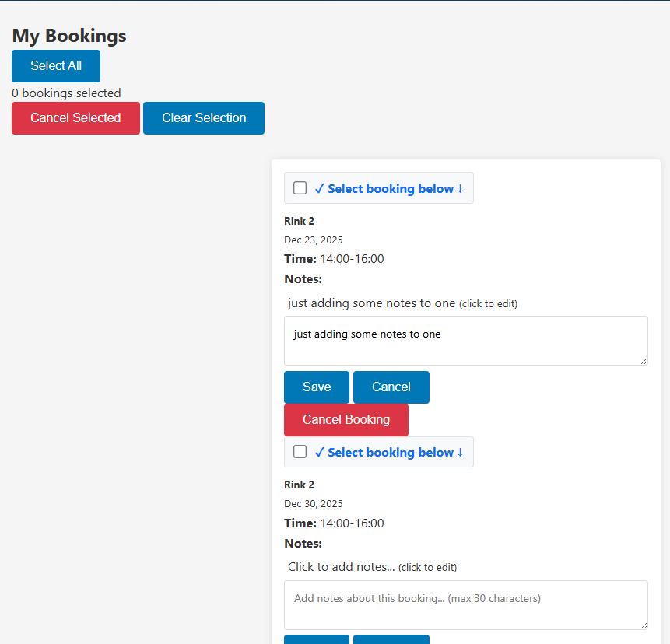Click the partially visible Cancel button at bottom
The height and width of the screenshot is (644, 670).
click(391, 641)
